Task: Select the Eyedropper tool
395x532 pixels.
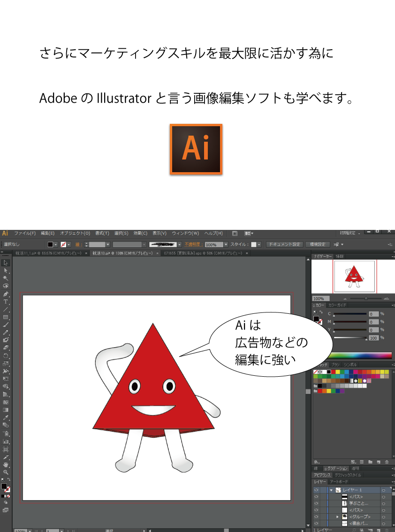Action: tap(6, 418)
